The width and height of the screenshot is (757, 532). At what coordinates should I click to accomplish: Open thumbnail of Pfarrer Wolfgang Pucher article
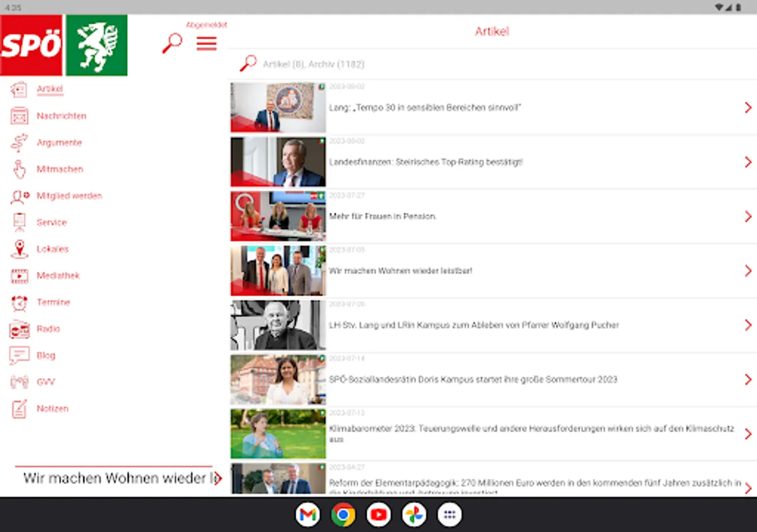pos(278,325)
